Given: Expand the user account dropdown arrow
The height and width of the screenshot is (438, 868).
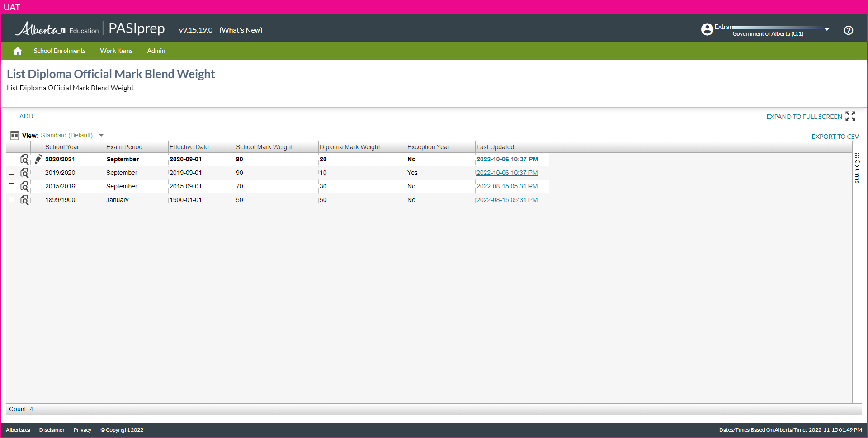Looking at the screenshot, I should (x=826, y=30).
